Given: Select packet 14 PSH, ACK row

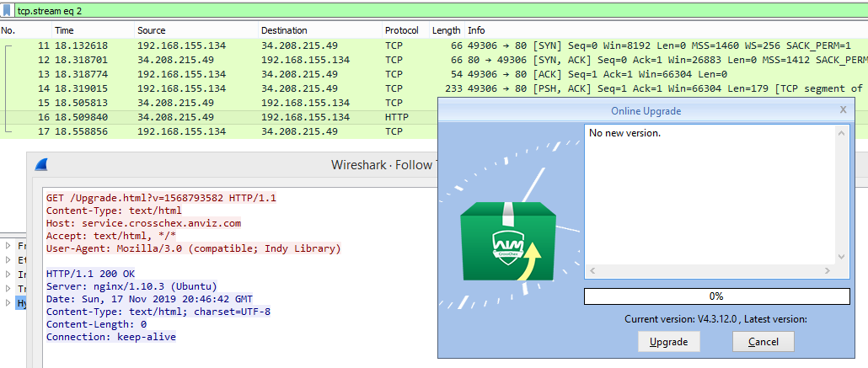Looking at the screenshot, I should tap(434, 88).
